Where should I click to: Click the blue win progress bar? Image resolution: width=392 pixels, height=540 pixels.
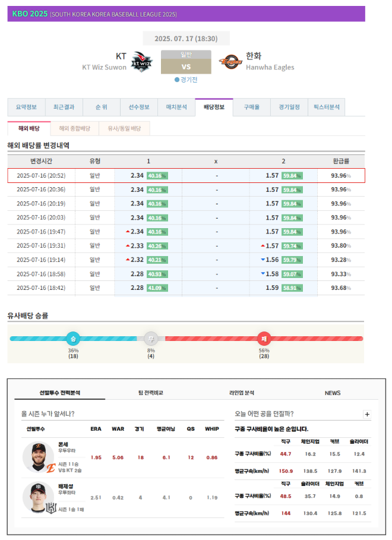(73, 339)
